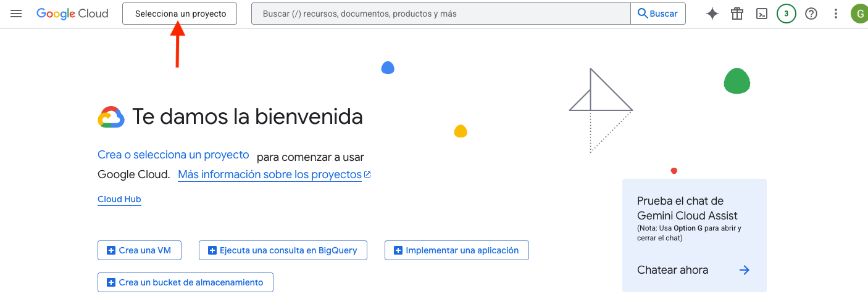
Task: Follow 'Crea o selecciona un proyecto' link
Action: pos(173,155)
